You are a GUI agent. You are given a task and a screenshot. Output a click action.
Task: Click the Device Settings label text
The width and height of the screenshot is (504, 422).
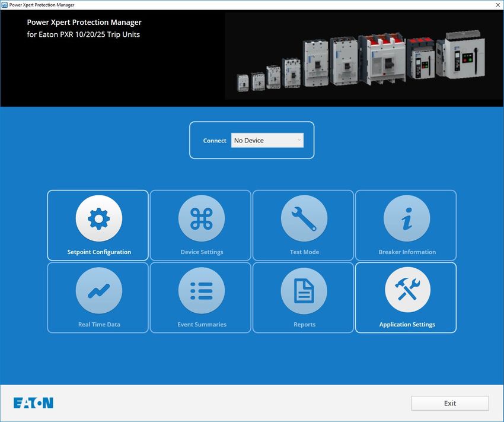click(202, 252)
